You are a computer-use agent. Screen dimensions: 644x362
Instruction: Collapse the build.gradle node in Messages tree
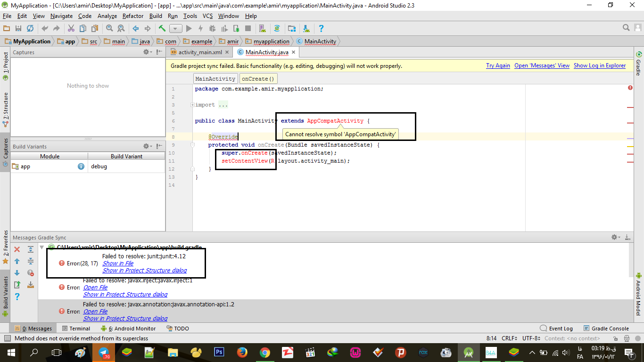[x=42, y=247]
